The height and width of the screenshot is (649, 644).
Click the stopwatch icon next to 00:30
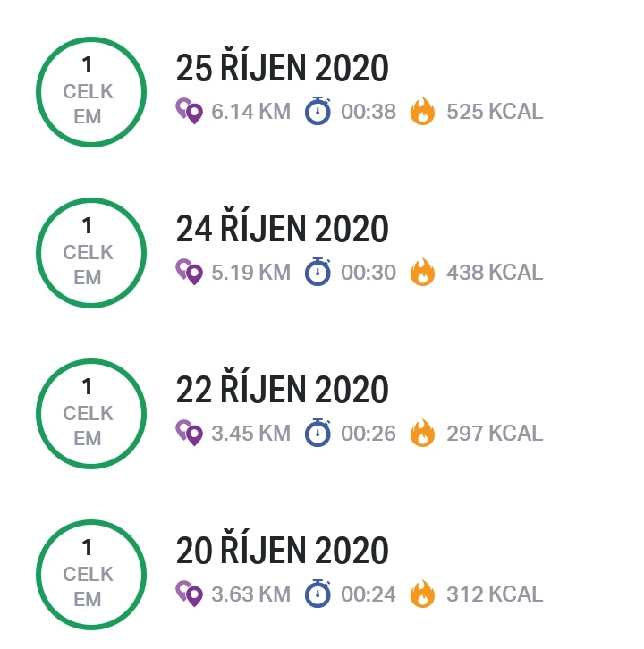[318, 272]
